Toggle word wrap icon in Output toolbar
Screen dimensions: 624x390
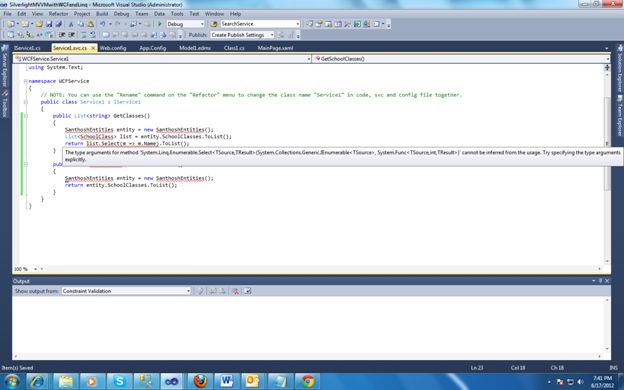coord(247,291)
